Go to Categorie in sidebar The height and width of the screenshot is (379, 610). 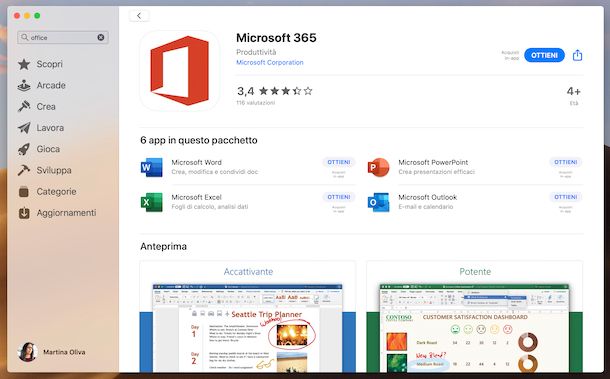[56, 191]
